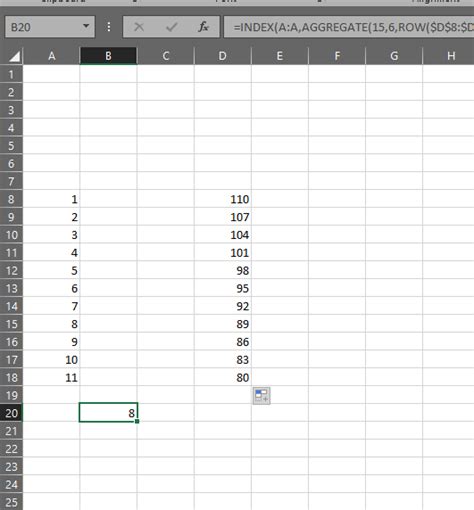Cancel formula entry with X icon
Image resolution: width=474 pixels, height=510 pixels.
[x=139, y=27]
